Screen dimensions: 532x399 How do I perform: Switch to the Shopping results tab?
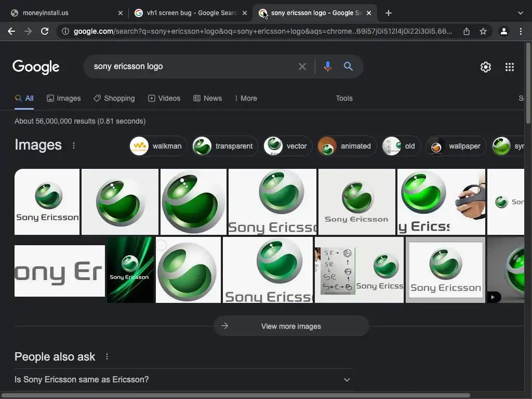[x=114, y=98]
